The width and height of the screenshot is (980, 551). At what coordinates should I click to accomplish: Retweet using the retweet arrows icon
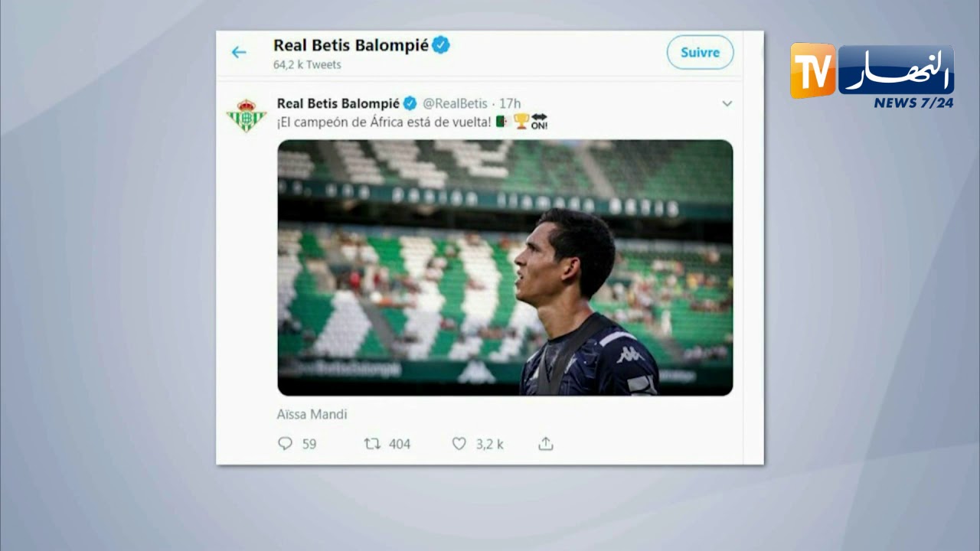pyautogui.click(x=372, y=443)
